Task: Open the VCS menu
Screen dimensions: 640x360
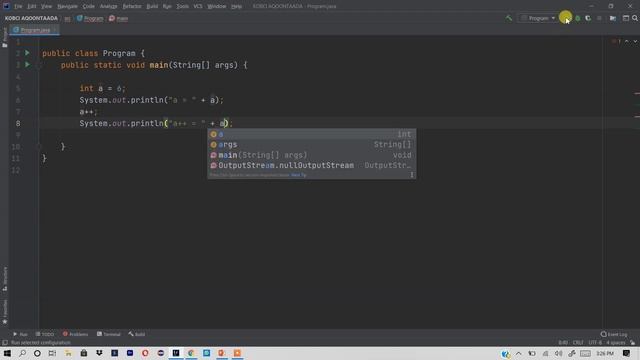Action: 198,6
